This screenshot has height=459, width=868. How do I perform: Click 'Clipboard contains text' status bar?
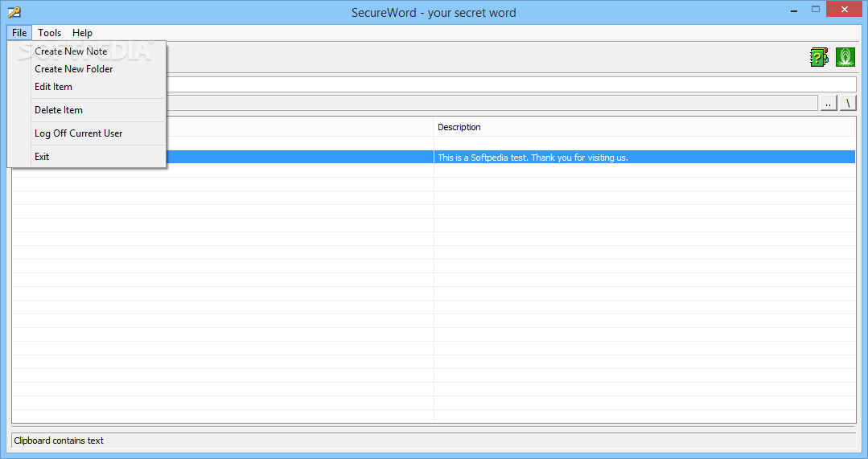(434, 441)
